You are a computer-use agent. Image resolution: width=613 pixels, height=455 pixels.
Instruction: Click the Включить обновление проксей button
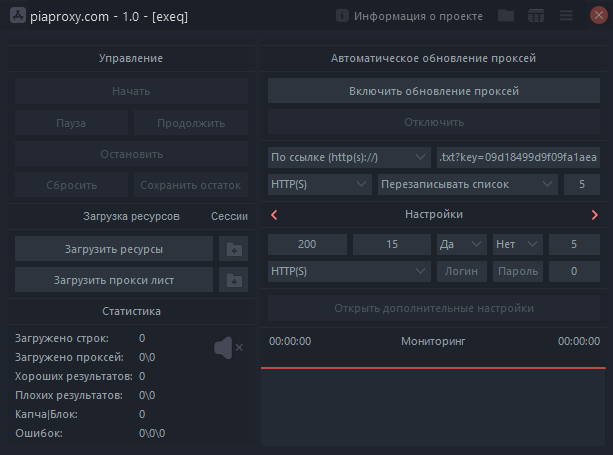[x=433, y=91]
